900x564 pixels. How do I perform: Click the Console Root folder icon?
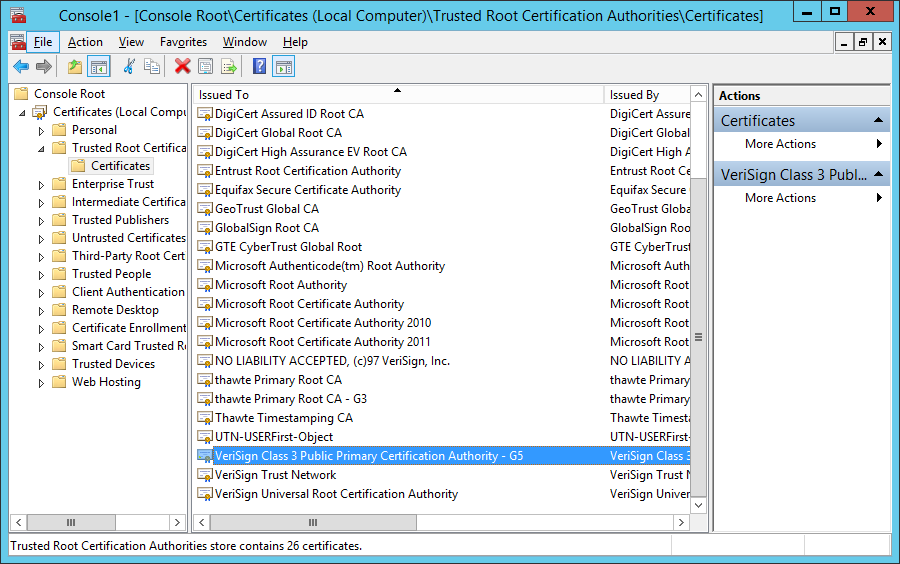[x=21, y=94]
